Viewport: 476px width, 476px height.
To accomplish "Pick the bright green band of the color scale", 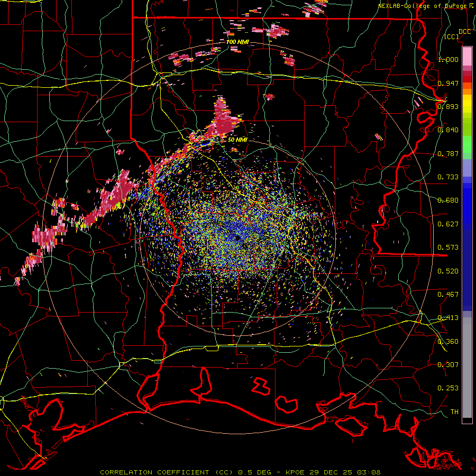I will coord(467,144).
